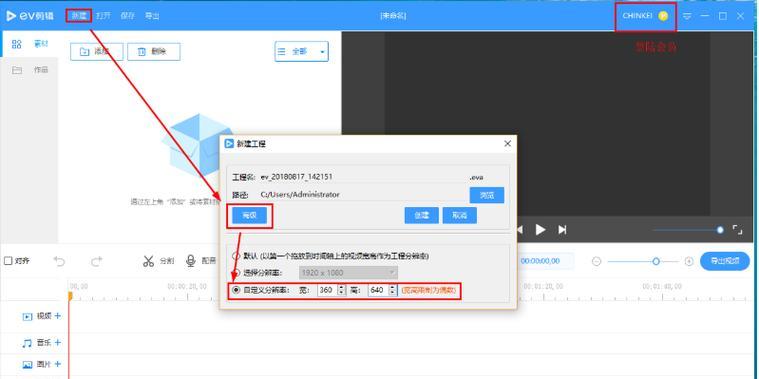This screenshot has width=759, height=379.
Task: Open the main menu icon in title bar
Action: (687, 16)
